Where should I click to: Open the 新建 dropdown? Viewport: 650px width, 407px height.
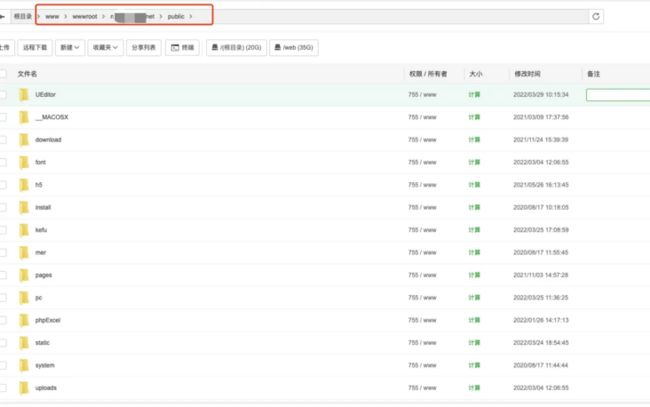point(70,48)
